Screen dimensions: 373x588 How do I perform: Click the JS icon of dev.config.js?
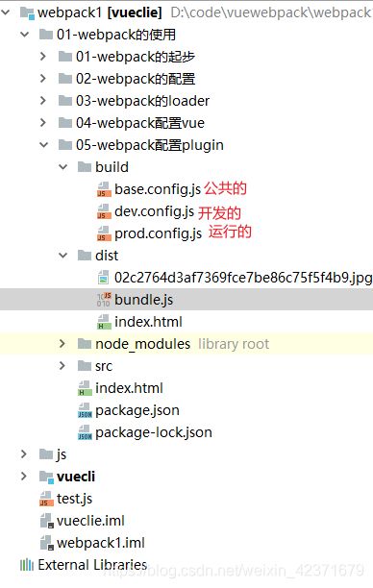pos(104,211)
